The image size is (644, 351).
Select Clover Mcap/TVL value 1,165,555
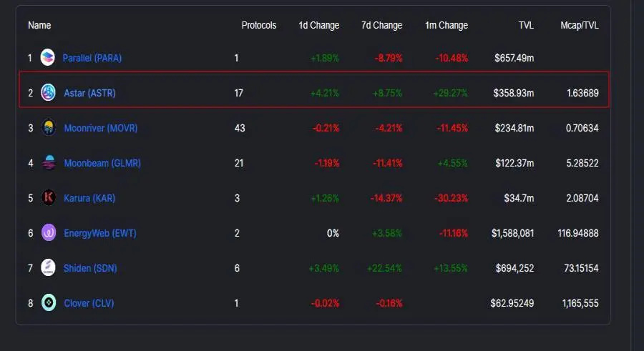(x=580, y=303)
